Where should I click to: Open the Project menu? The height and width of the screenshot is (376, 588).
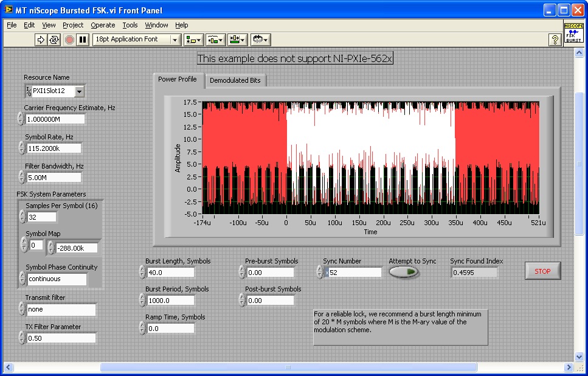73,25
